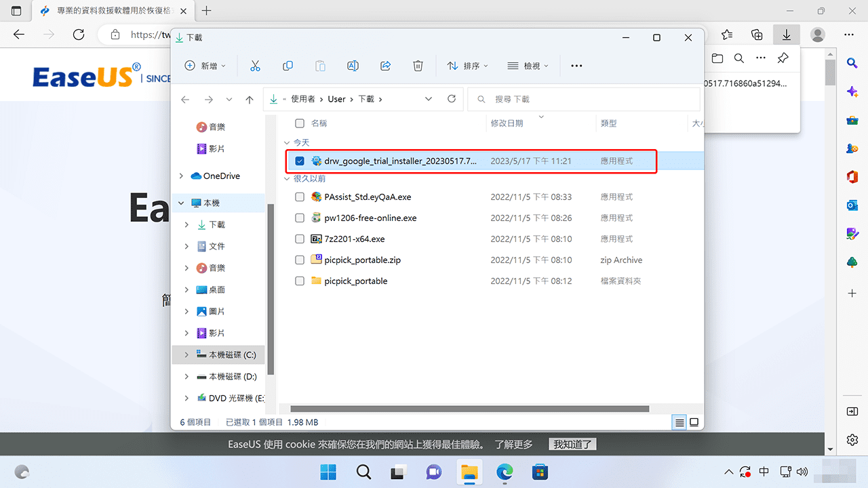This screenshot has width=868, height=488.
Task: Expand the 新增 dropdown menu
Action: tap(205, 65)
